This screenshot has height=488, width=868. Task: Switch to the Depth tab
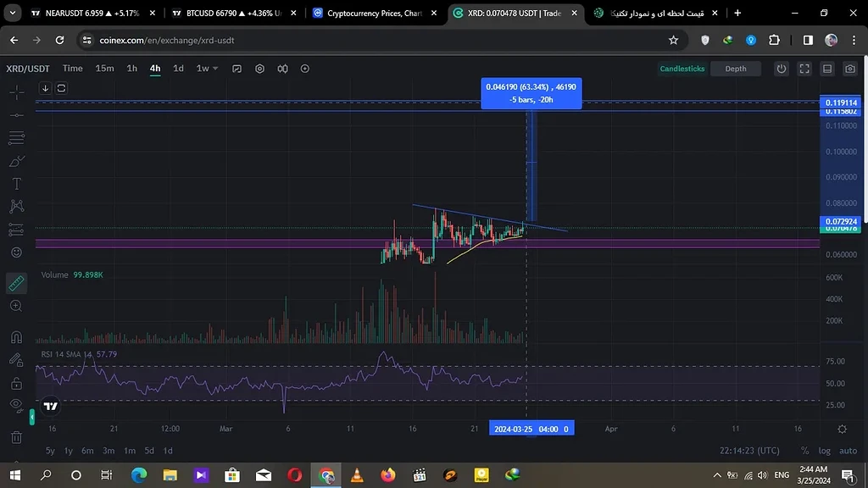735,69
